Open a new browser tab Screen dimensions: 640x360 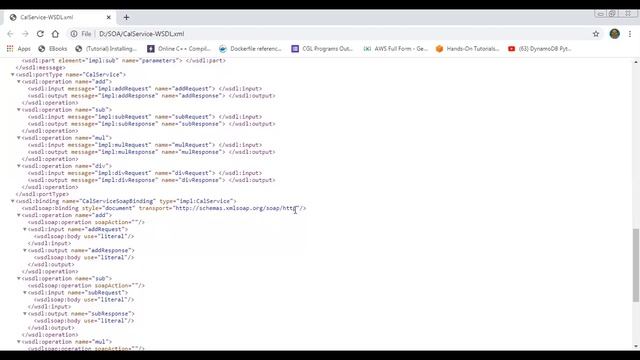click(x=126, y=17)
